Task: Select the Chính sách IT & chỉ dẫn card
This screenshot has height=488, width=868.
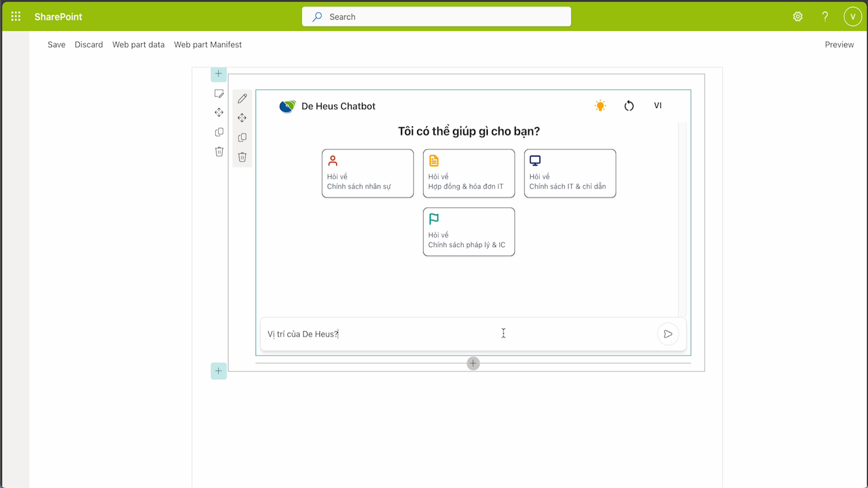Action: tap(570, 174)
